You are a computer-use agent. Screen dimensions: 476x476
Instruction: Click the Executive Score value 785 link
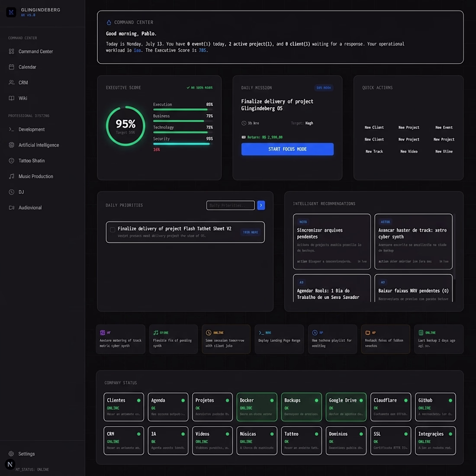[203, 50]
